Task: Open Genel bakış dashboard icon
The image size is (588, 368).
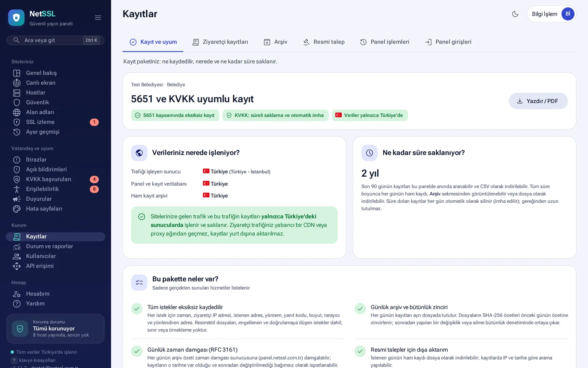Action: [x=17, y=73]
